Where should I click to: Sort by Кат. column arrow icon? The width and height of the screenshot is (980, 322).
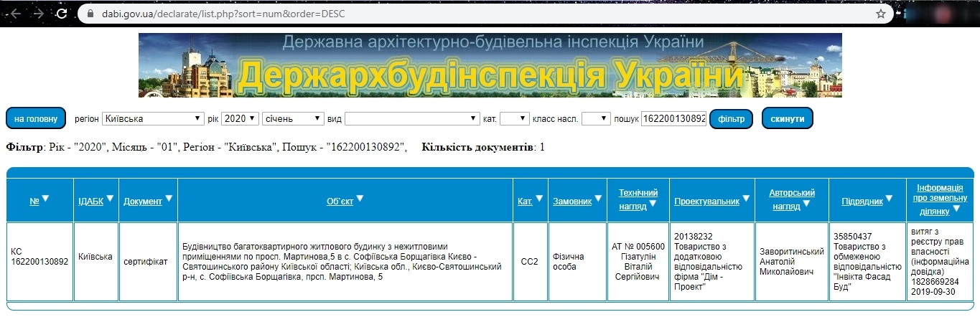(539, 199)
